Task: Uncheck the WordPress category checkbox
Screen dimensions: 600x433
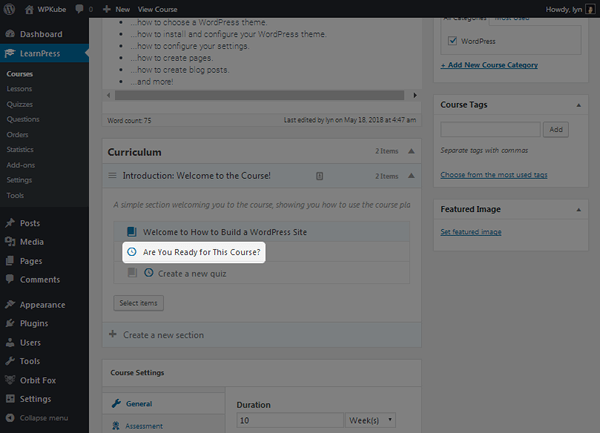Action: [453, 41]
